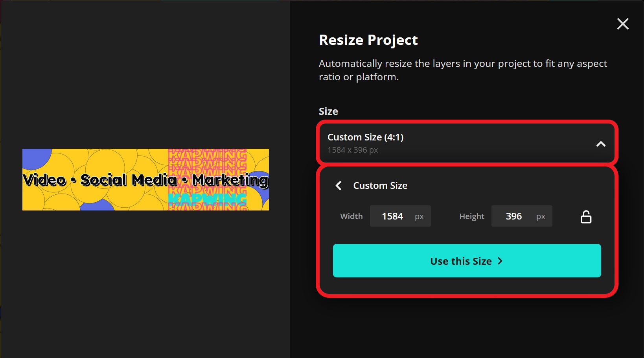This screenshot has height=358, width=644.
Task: Click the arrow icon inside Use this Size
Action: [500, 261]
